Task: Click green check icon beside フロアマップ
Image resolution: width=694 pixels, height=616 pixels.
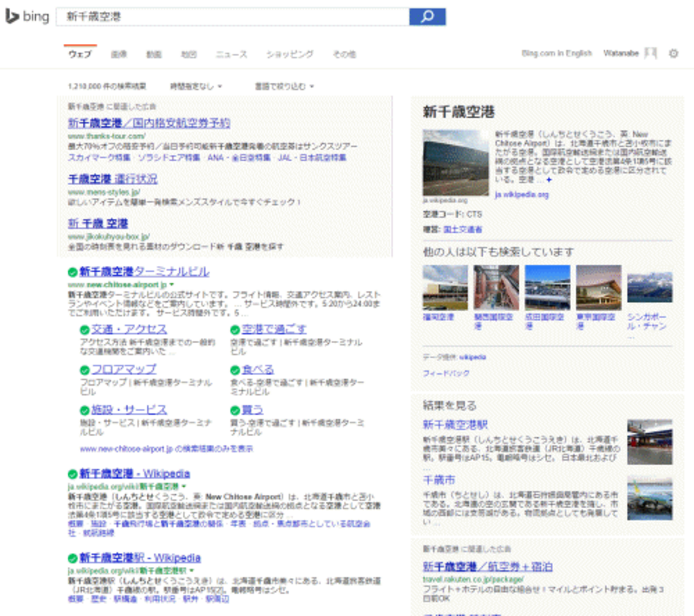Action: [x=84, y=370]
